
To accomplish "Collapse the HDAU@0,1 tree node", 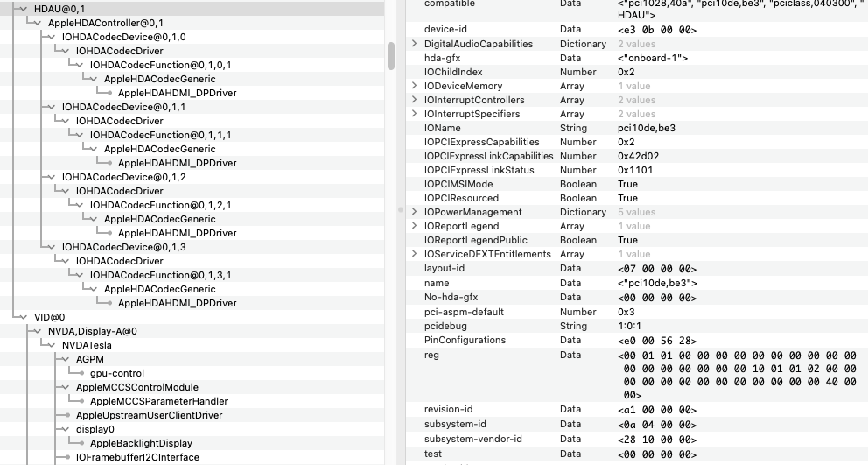I will click(x=24, y=9).
